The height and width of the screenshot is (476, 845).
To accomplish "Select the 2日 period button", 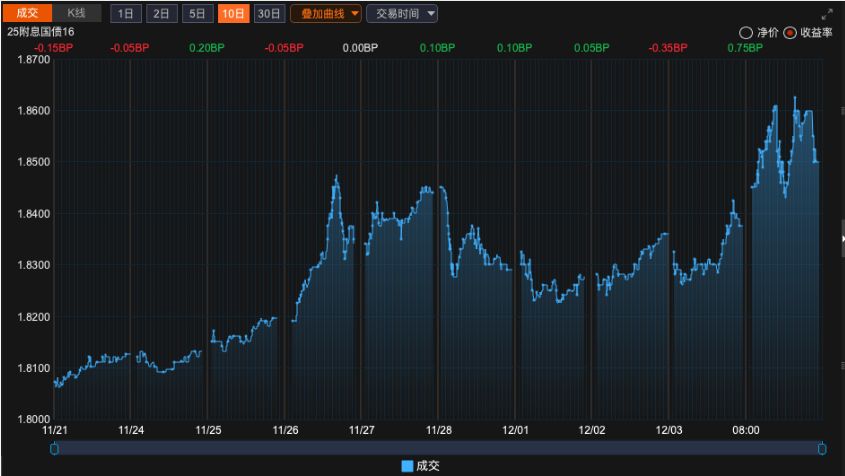I will [x=160, y=14].
